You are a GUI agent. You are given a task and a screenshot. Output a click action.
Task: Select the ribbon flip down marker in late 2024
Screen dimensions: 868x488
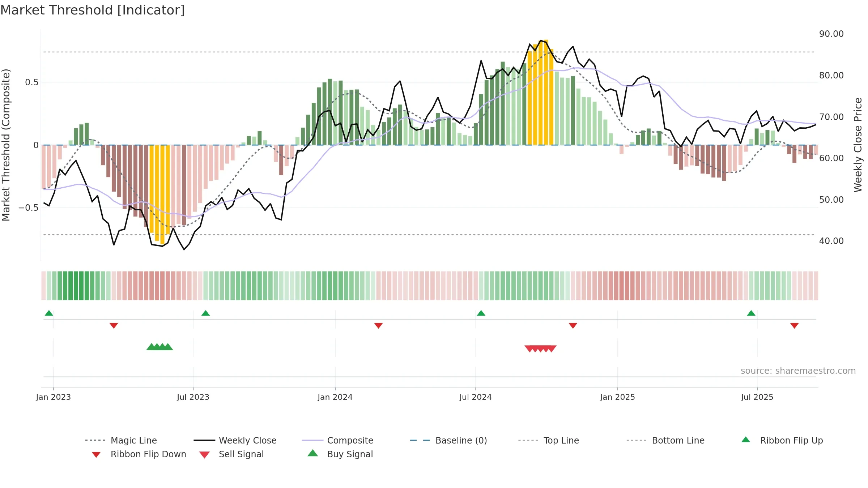tap(573, 326)
